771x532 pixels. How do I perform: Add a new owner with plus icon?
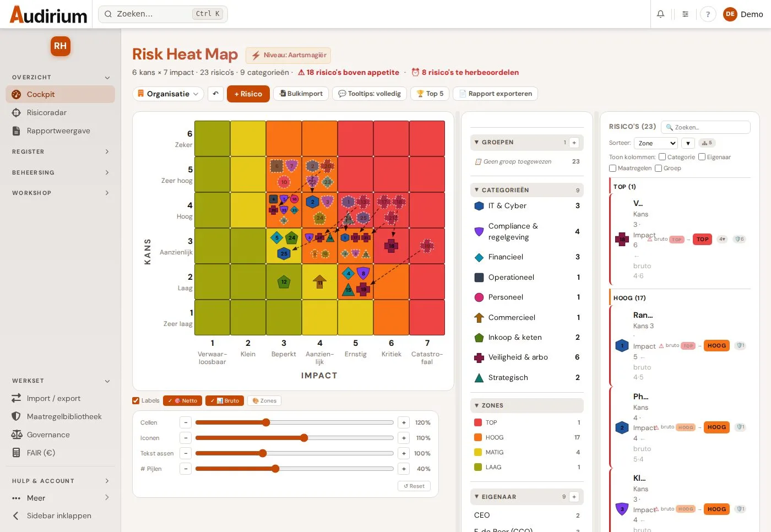(574, 497)
